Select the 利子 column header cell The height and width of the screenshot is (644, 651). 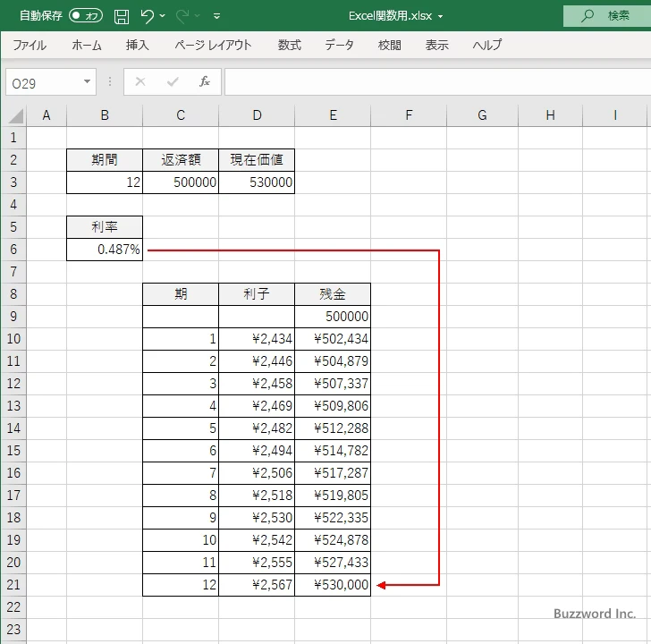point(257,294)
